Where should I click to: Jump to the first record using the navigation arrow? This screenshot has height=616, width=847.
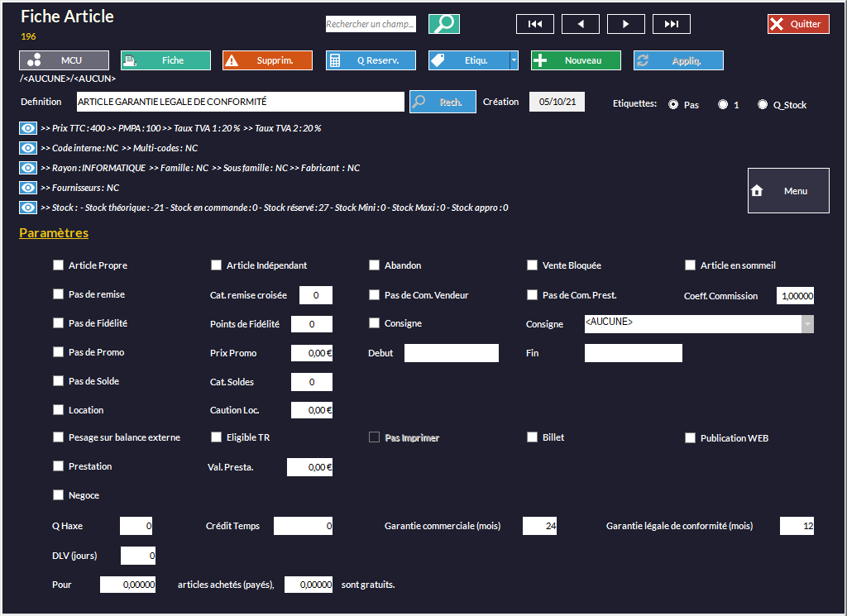coord(534,24)
